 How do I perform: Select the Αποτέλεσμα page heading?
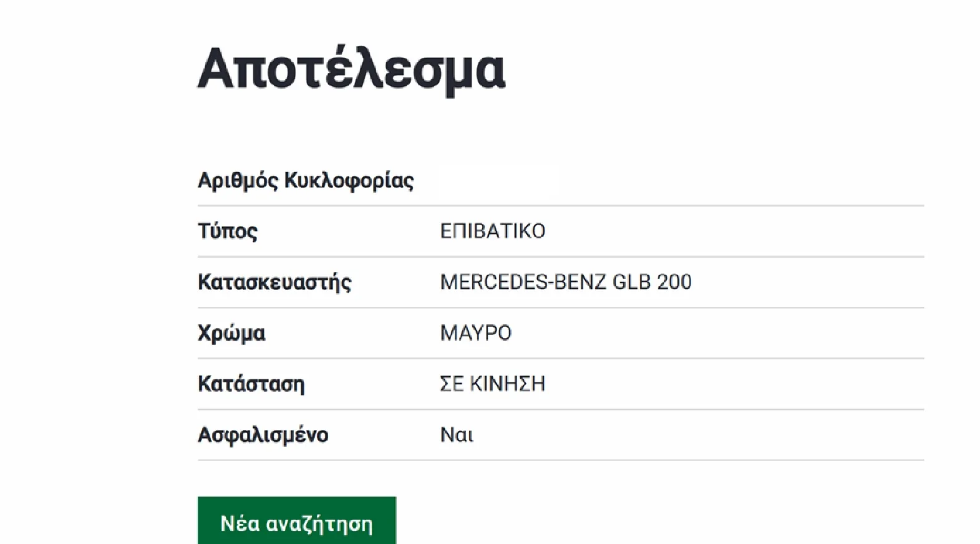pyautogui.click(x=351, y=69)
